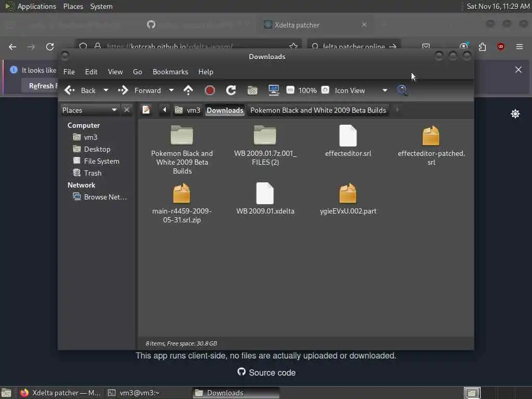Screen dimensions: 532x399
Task: Collapse the Network section header
Action: coord(81,185)
